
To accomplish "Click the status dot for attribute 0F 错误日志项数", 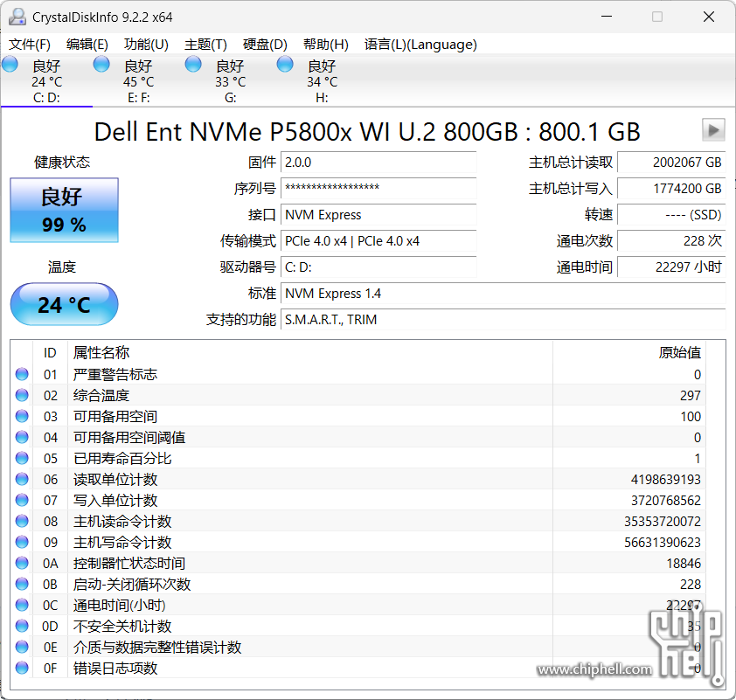I will coord(22,668).
